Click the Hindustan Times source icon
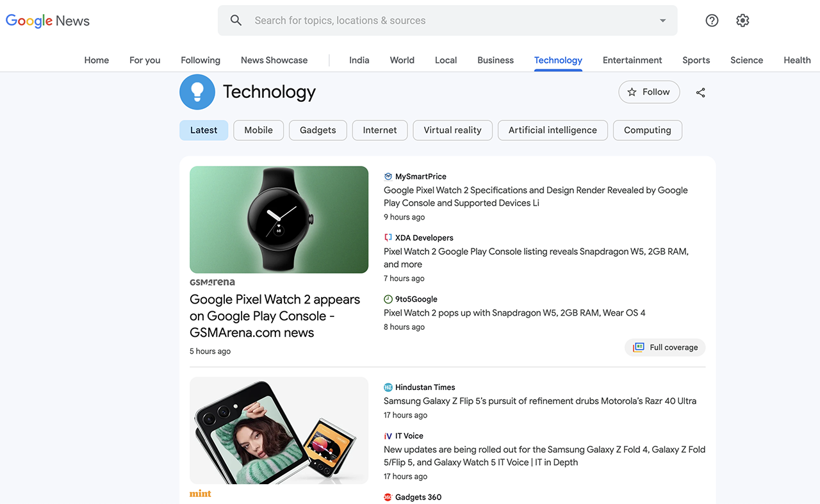Viewport: 820px width, 504px height. tap(388, 387)
